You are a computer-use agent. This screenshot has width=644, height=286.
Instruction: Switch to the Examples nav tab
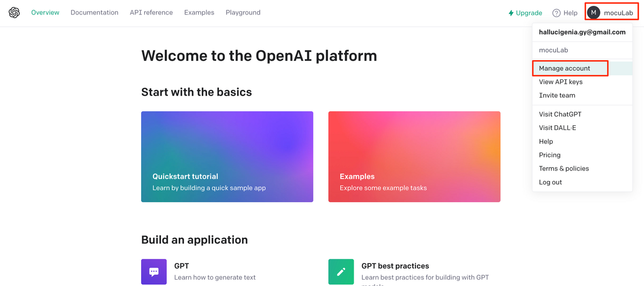click(x=199, y=12)
